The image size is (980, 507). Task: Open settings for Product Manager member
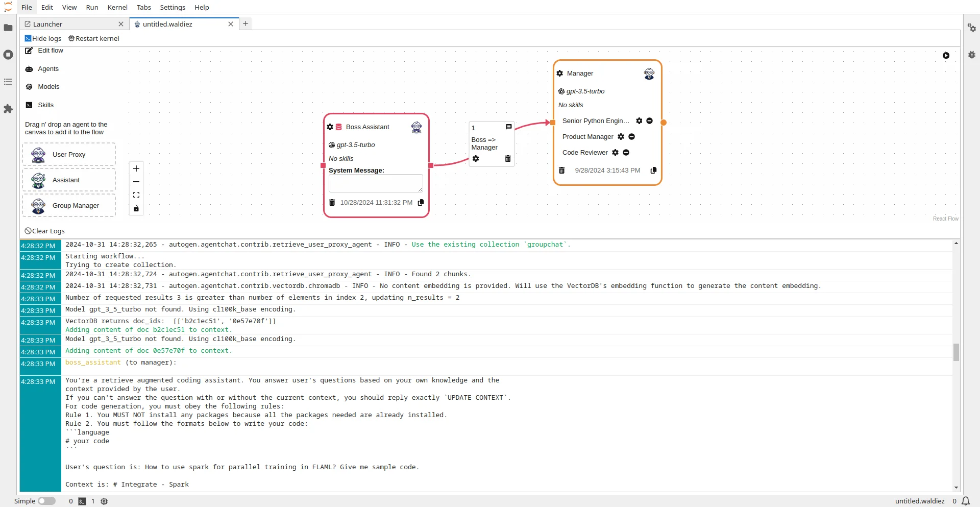pos(621,137)
